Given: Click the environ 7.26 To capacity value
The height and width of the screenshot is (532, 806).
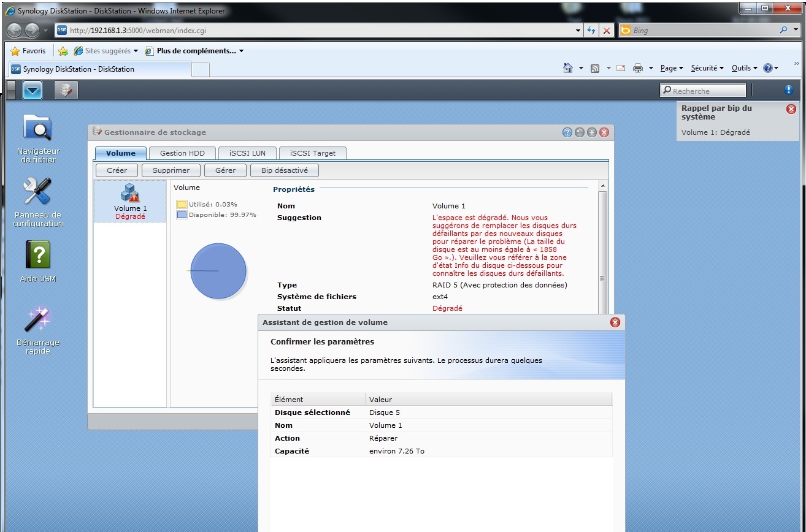Looking at the screenshot, I should (x=397, y=451).
